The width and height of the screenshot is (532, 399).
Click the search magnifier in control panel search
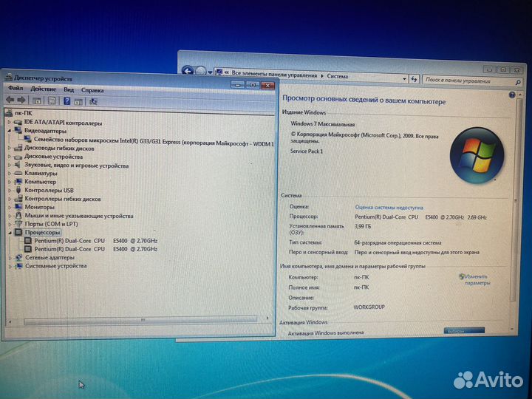tap(518, 82)
